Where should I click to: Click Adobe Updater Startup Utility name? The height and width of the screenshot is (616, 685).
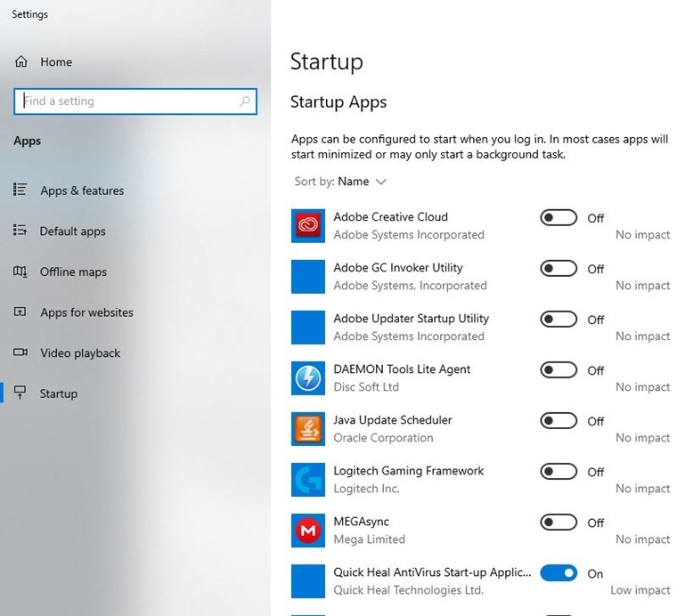pos(411,319)
